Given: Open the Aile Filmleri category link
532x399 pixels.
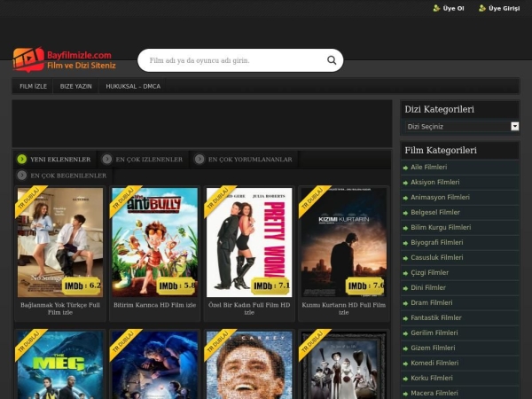Looking at the screenshot, I should click(428, 167).
